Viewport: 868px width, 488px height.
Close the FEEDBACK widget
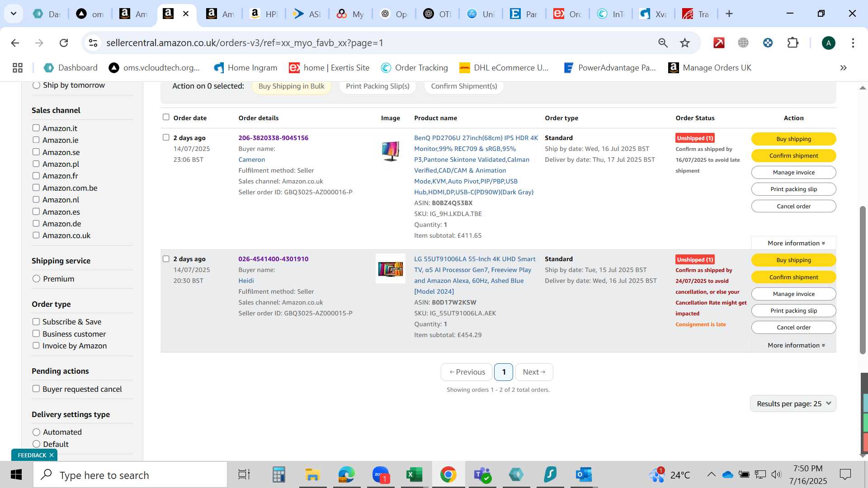click(52, 455)
